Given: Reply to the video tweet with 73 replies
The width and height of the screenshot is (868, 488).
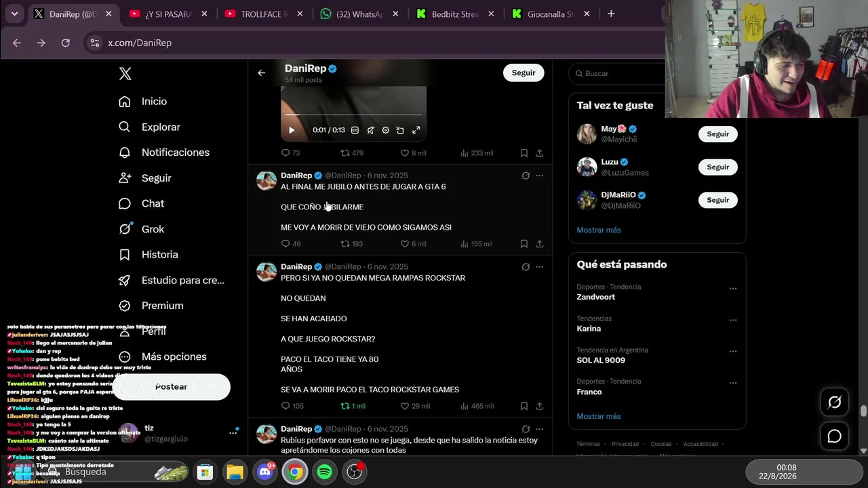Looking at the screenshot, I should 290,153.
